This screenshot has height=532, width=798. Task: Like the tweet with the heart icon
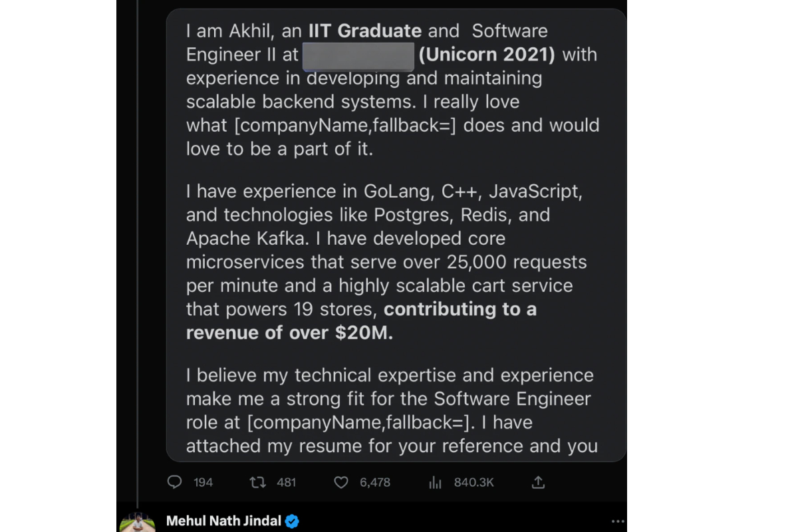pos(340,482)
